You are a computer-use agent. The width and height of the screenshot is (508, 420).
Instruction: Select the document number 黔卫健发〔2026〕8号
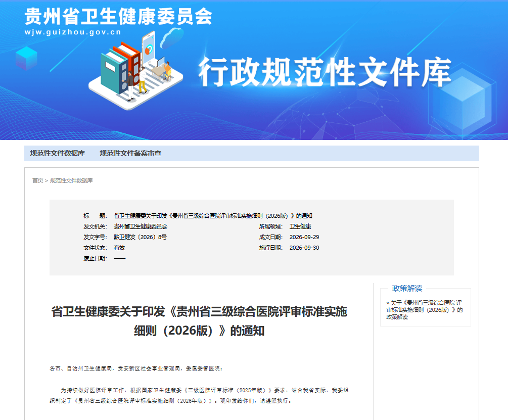(x=141, y=237)
